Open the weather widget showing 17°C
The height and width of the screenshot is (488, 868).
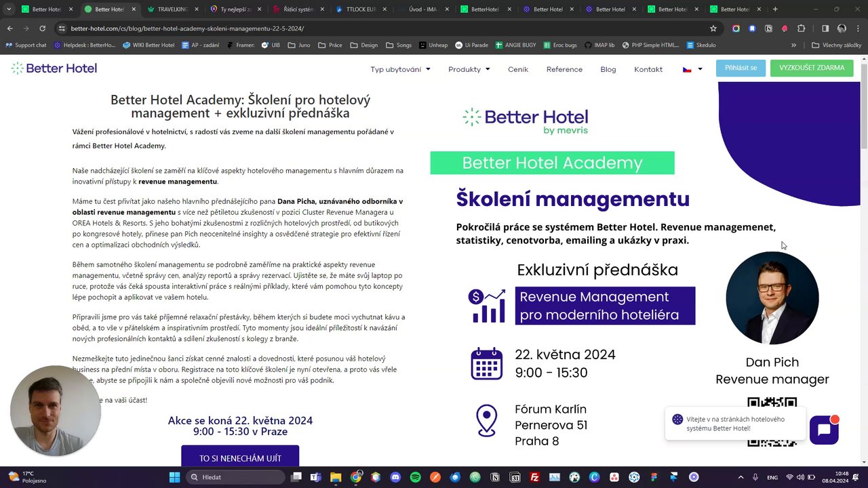tap(27, 477)
